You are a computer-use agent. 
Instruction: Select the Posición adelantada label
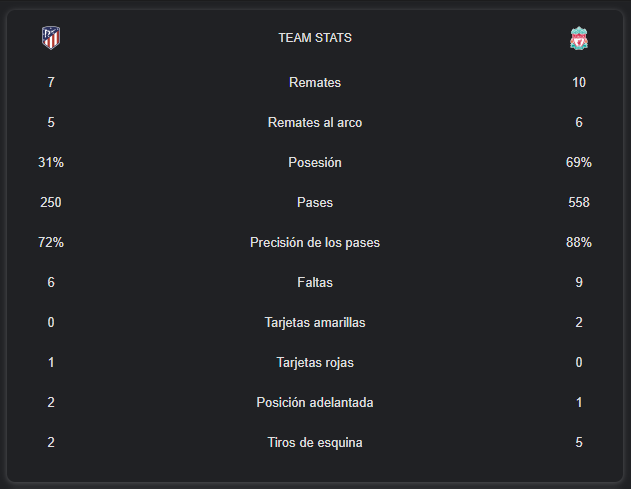(x=315, y=402)
